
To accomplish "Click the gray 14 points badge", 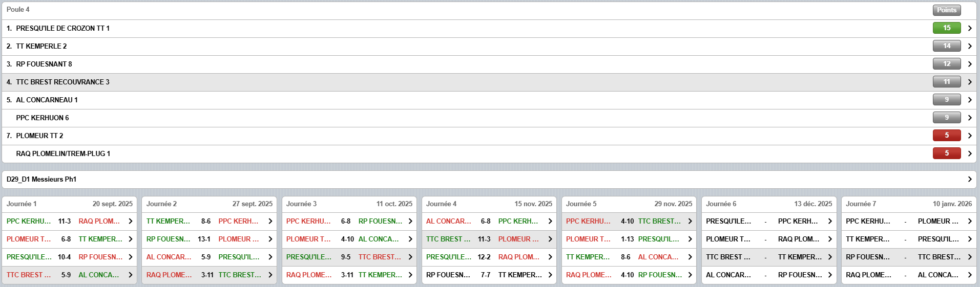I will click(946, 46).
